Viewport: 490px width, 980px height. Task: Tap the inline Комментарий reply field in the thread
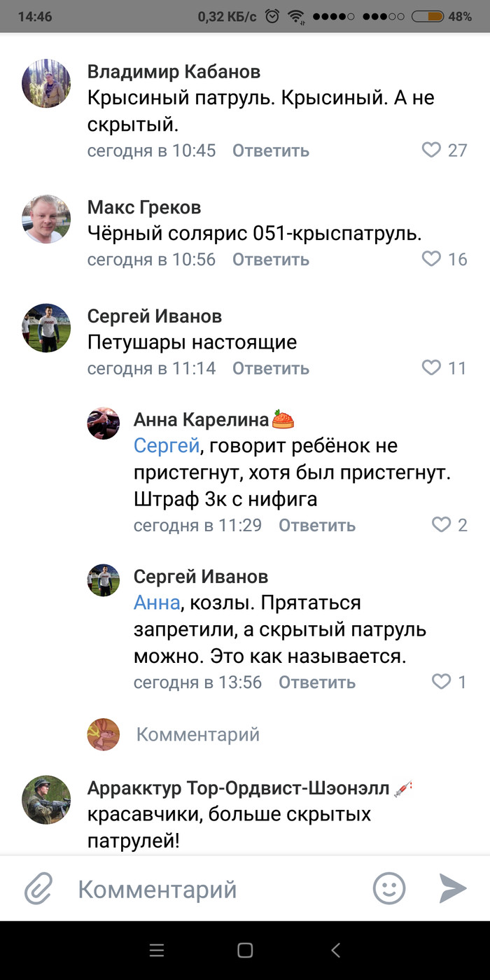tap(197, 734)
